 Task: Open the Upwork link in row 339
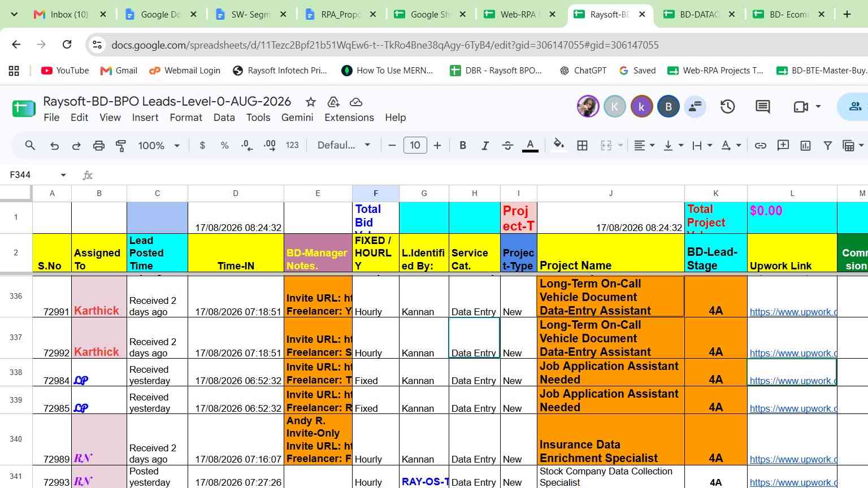pos(793,408)
